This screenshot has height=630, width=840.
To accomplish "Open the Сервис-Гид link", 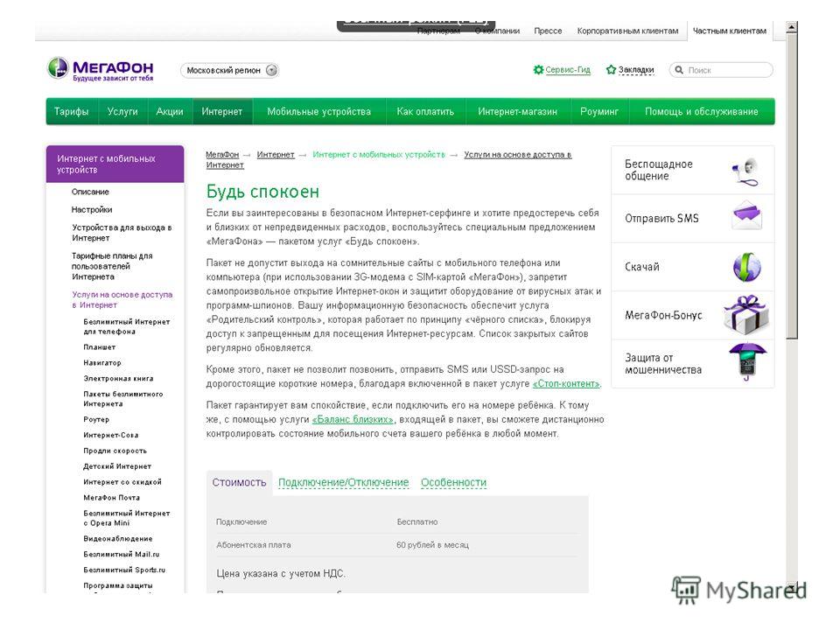I will coord(568,70).
